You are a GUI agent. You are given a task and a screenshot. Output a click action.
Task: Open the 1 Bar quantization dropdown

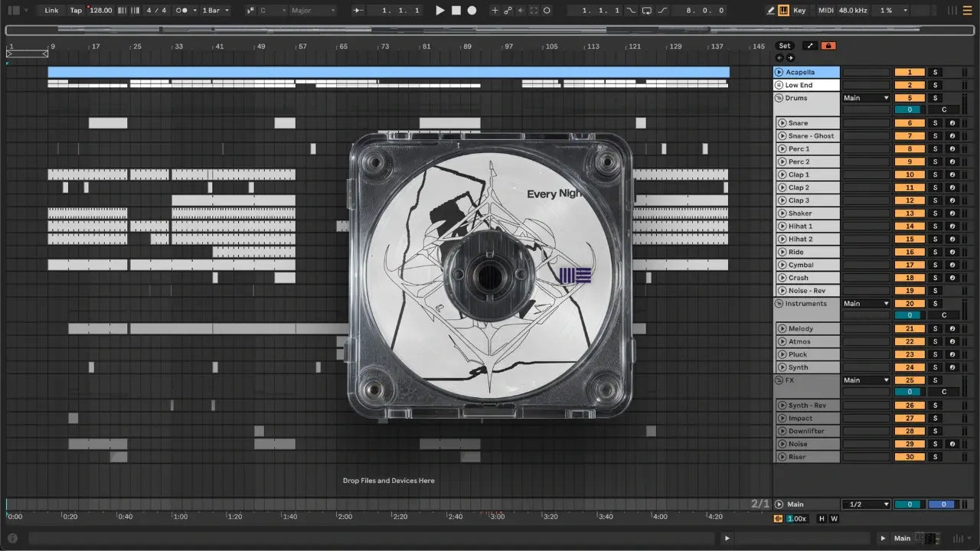coord(215,11)
